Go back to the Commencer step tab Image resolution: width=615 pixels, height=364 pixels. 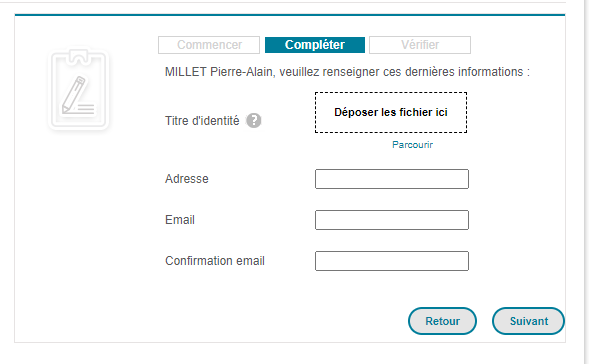coord(209,45)
